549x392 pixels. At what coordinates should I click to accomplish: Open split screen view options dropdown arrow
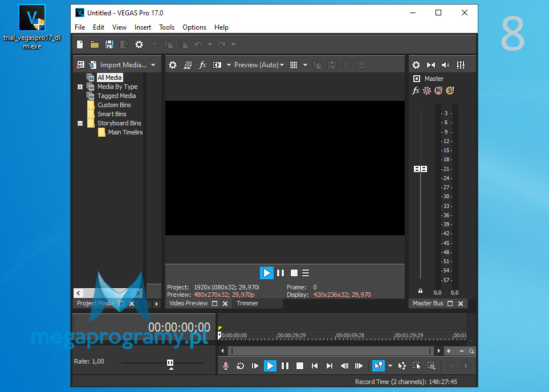[x=229, y=65]
